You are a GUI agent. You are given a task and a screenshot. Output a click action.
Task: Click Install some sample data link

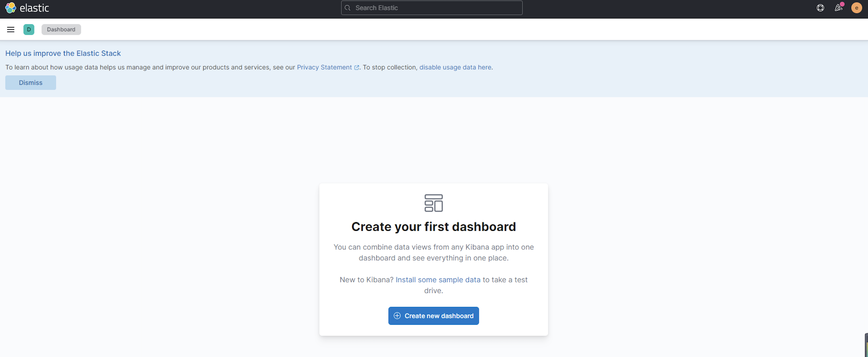[x=438, y=280]
